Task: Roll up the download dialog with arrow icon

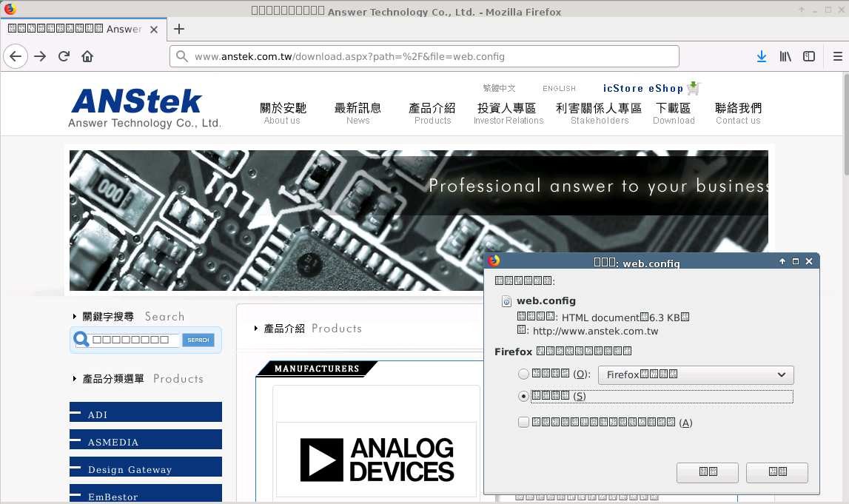Action: (782, 261)
